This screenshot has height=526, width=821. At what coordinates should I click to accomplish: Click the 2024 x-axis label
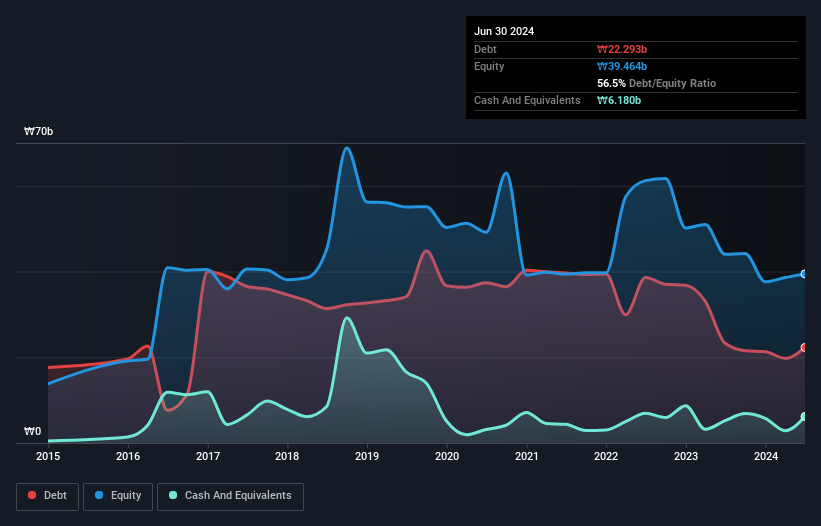pyautogui.click(x=766, y=456)
